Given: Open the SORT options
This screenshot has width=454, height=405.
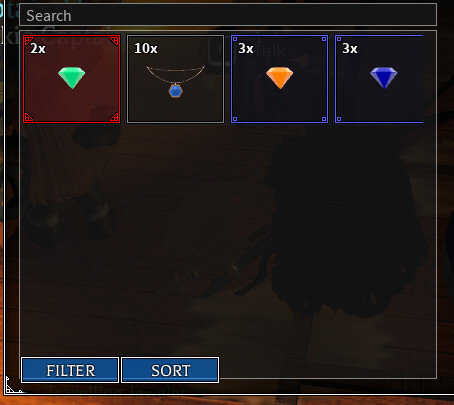Looking at the screenshot, I should pyautogui.click(x=170, y=370).
